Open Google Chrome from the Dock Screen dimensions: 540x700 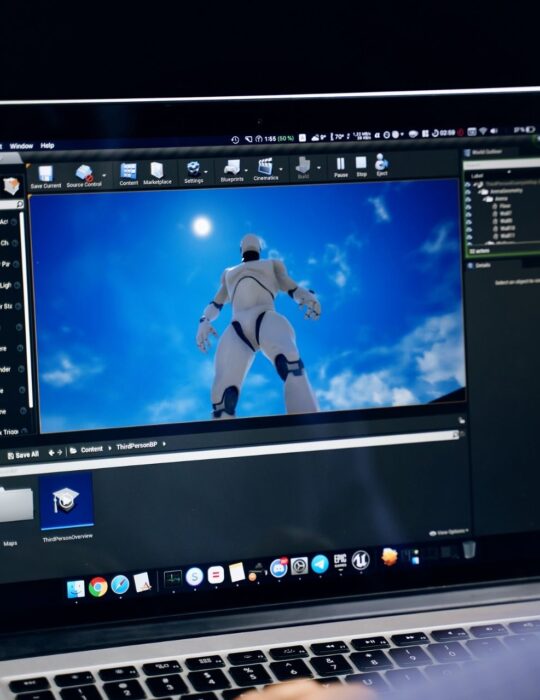point(98,587)
